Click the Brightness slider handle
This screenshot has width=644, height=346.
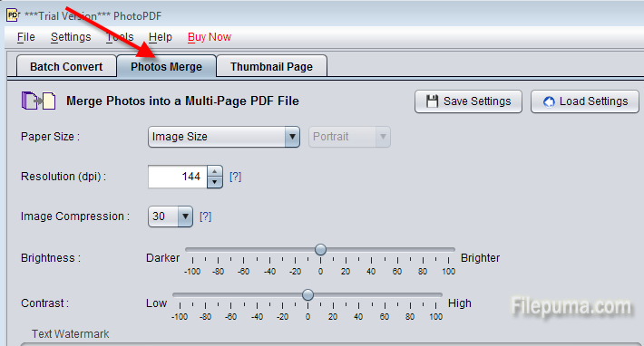coord(320,249)
